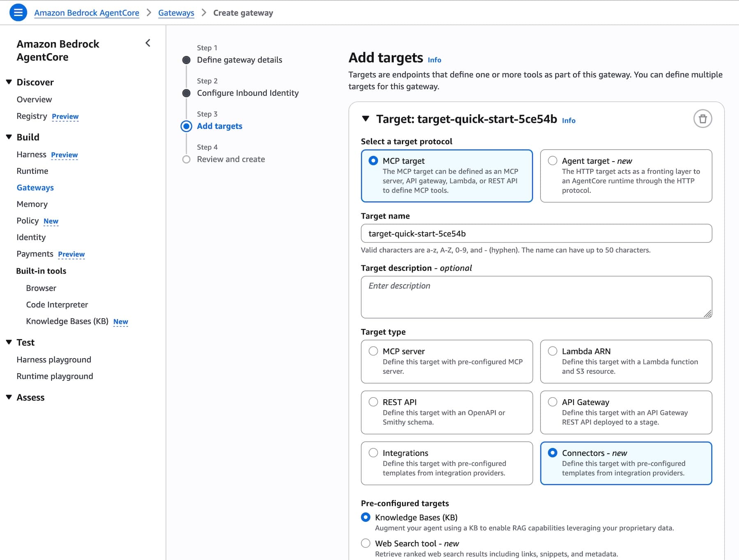Go to Gateways breadcrumb link
The image size is (739, 560).
pyautogui.click(x=176, y=13)
